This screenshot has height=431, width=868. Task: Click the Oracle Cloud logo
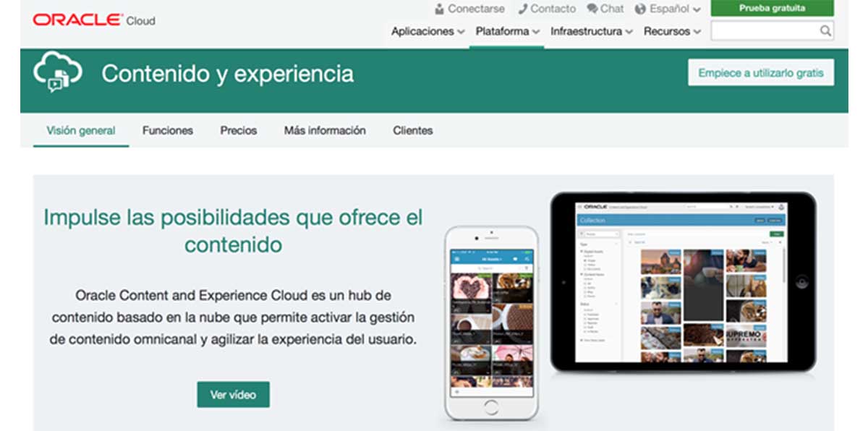point(94,20)
